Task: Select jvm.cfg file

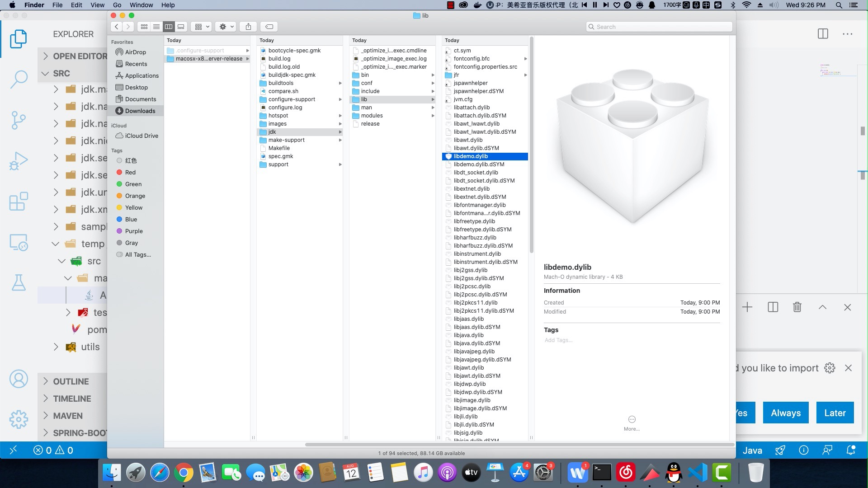Action: [x=463, y=99]
